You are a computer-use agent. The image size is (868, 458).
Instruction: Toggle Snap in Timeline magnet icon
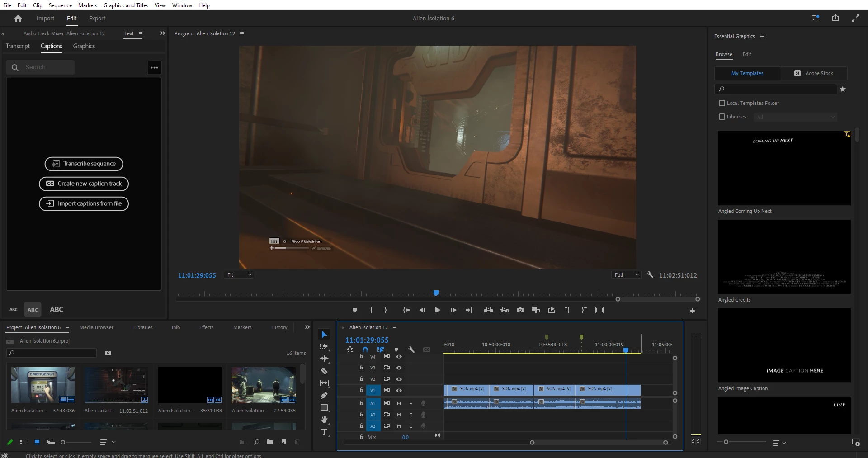(x=365, y=349)
